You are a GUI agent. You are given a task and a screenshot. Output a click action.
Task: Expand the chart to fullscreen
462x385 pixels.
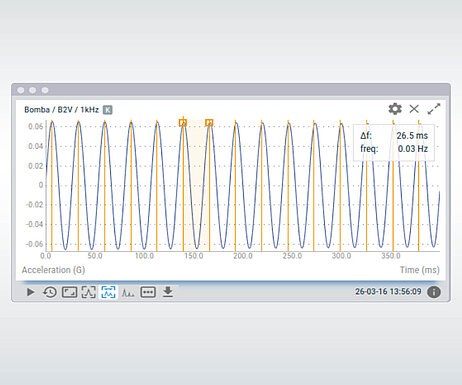pos(434,109)
